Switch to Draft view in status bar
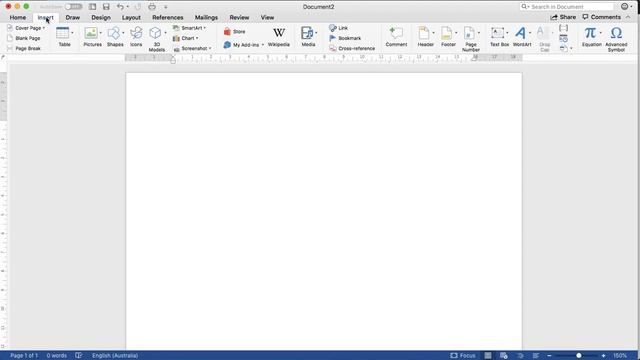The image size is (640, 360). coord(536,356)
